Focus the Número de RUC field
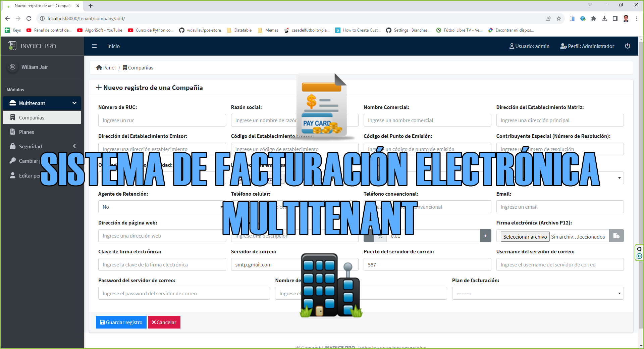This screenshot has width=644, height=349. 162,120
